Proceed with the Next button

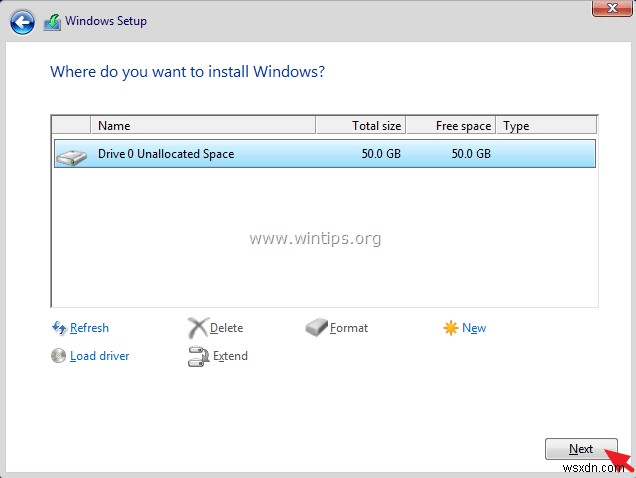(581, 449)
